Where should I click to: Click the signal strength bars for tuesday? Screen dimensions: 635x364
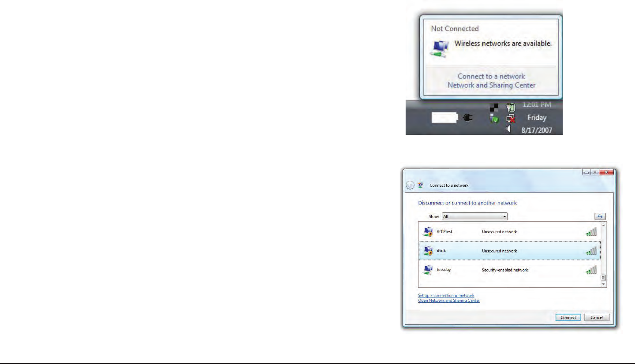tap(591, 270)
